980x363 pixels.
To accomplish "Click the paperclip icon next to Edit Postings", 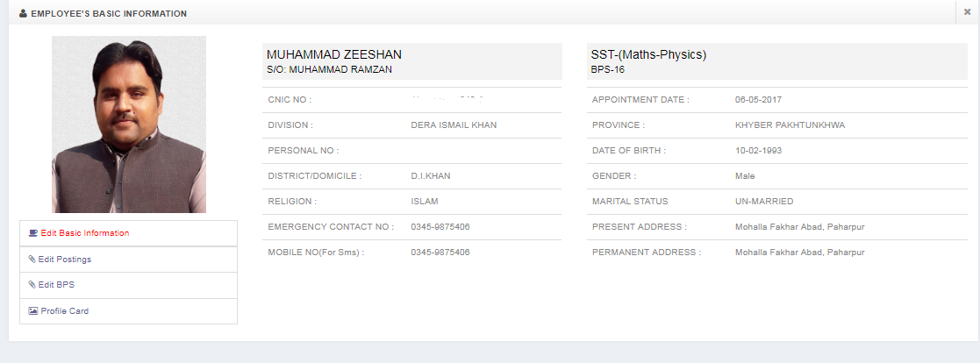I will click(32, 259).
